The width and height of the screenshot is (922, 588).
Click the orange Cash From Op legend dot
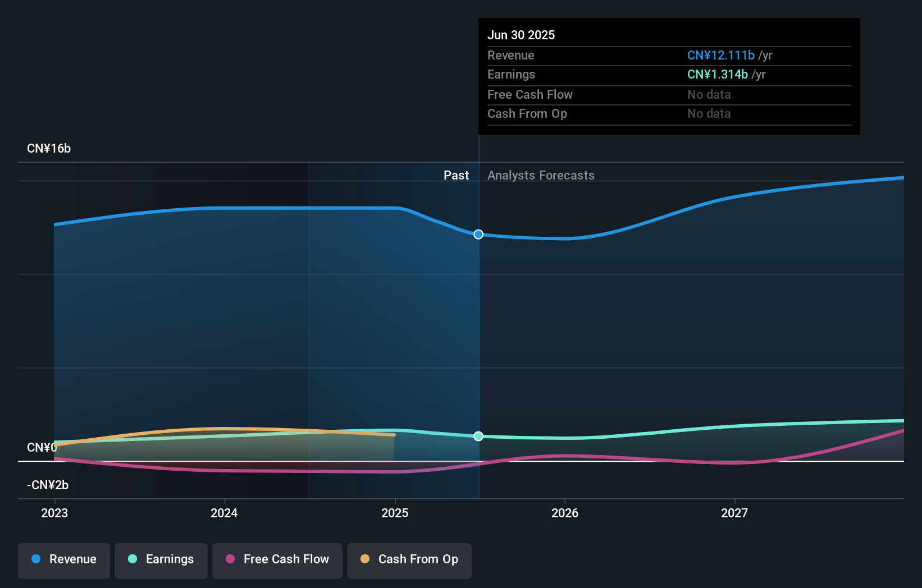(x=365, y=559)
